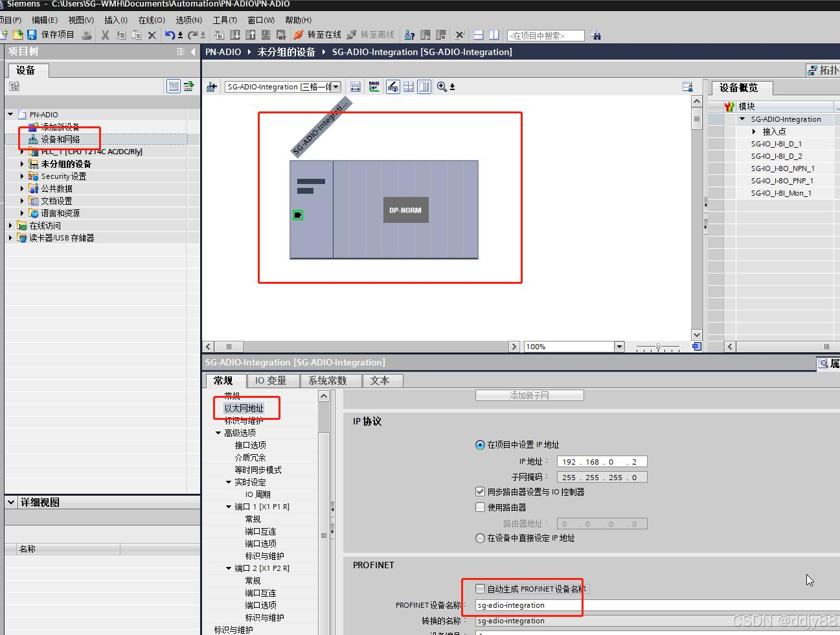Click the subnet mask input field

click(x=602, y=478)
